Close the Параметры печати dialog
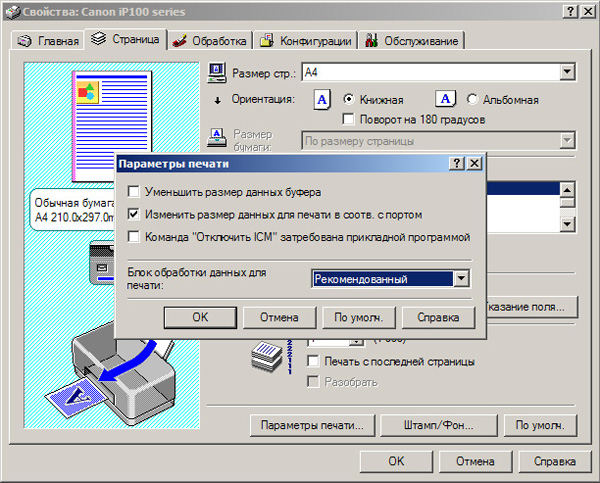This screenshot has width=600, height=483. (474, 163)
